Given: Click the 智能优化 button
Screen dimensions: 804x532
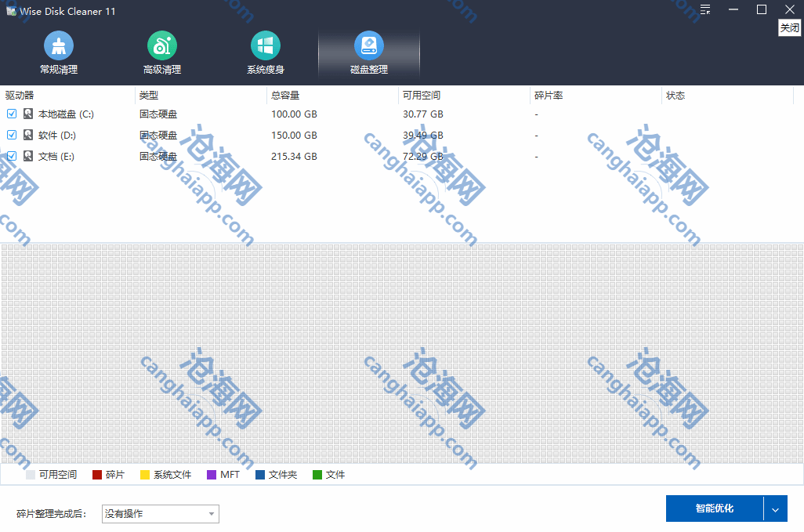Looking at the screenshot, I should tap(714, 509).
